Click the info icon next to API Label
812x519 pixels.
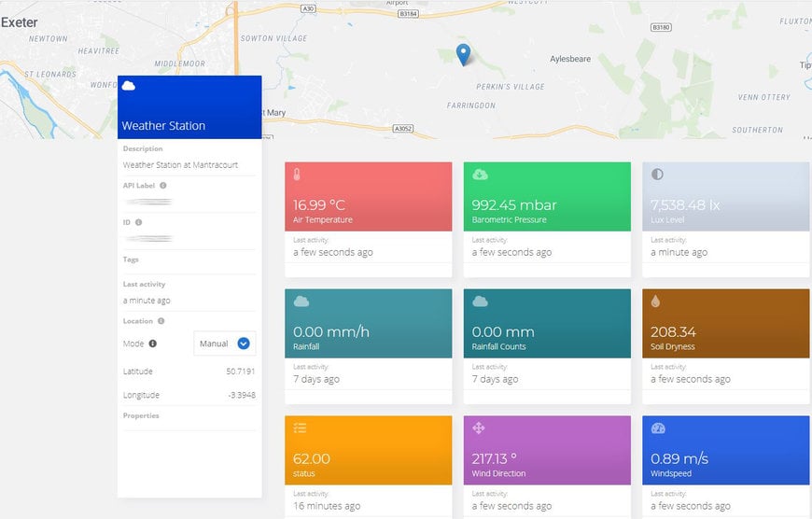click(163, 185)
